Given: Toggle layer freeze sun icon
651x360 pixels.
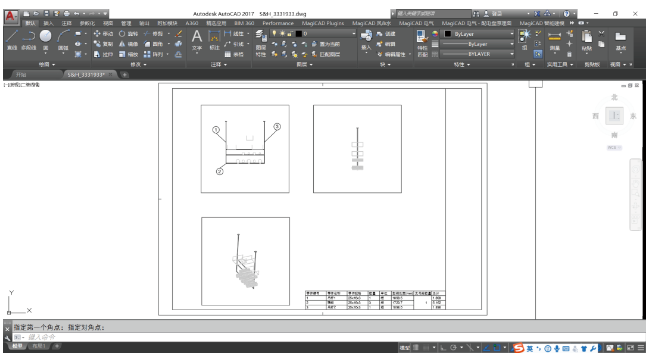Looking at the screenshot, I should (282, 33).
